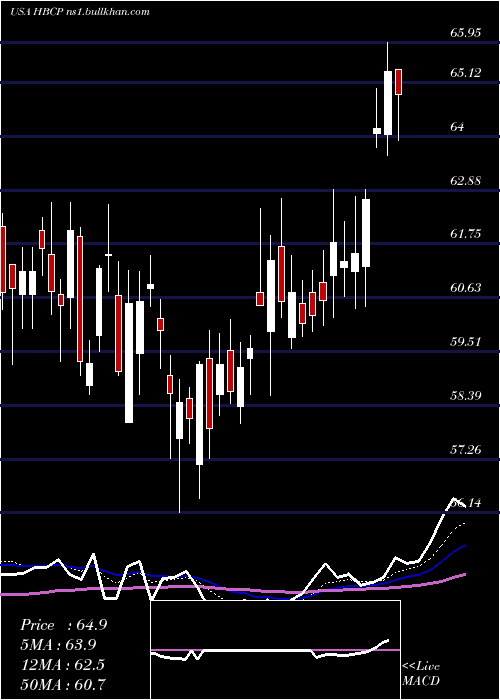
Task: Click inside the Live MACD inset chart
Action: (x=275, y=650)
